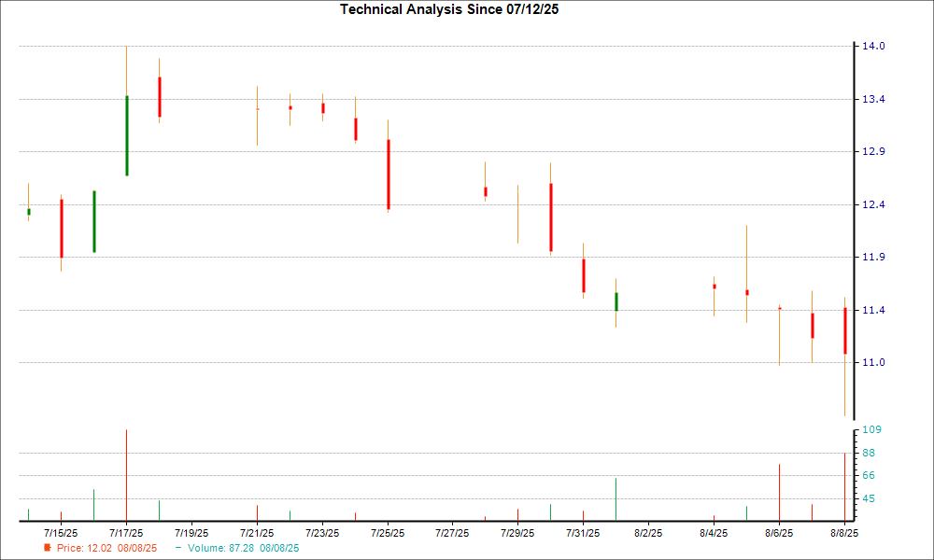Click the 109 volume axis label
The width and height of the screenshot is (934, 560).
[871, 429]
